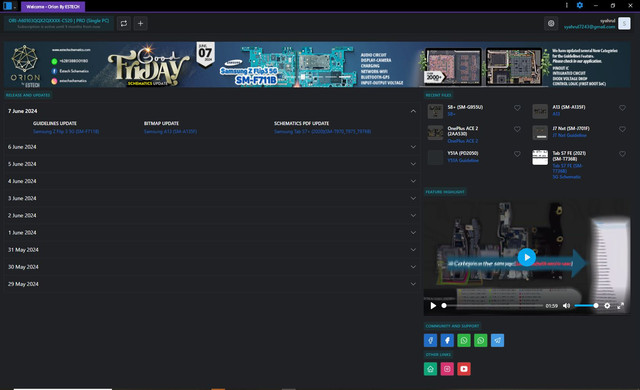
Task: Click the refresh license icon button
Action: click(124, 23)
